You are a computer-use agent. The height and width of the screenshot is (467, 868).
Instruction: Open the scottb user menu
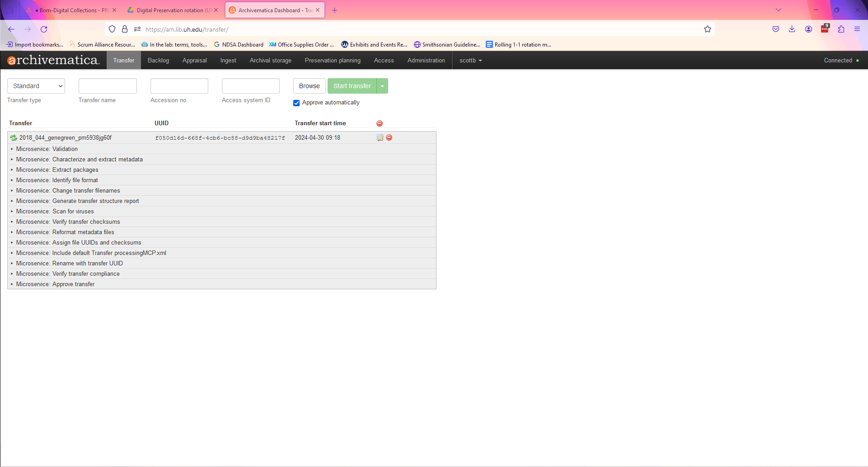coord(470,60)
